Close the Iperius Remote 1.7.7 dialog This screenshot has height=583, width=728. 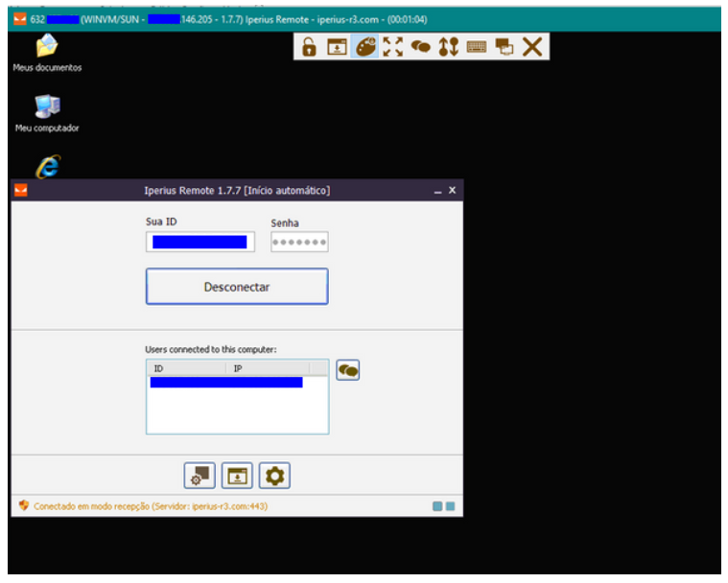pyautogui.click(x=452, y=190)
